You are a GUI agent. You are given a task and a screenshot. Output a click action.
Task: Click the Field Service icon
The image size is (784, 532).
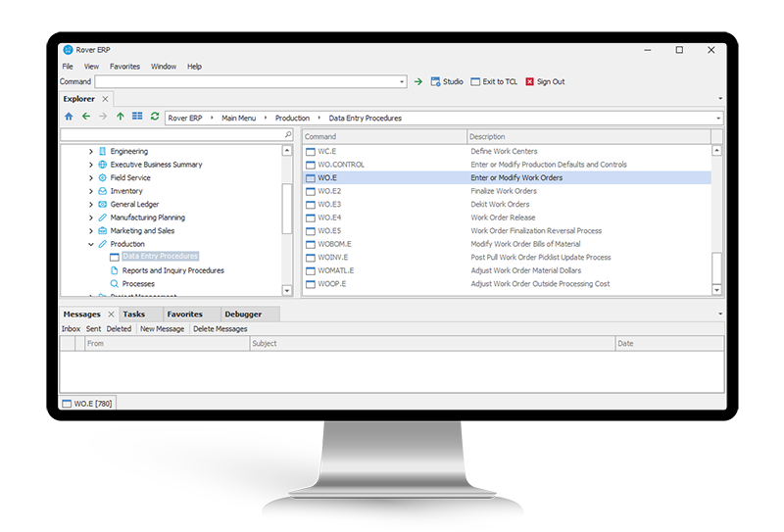103,177
